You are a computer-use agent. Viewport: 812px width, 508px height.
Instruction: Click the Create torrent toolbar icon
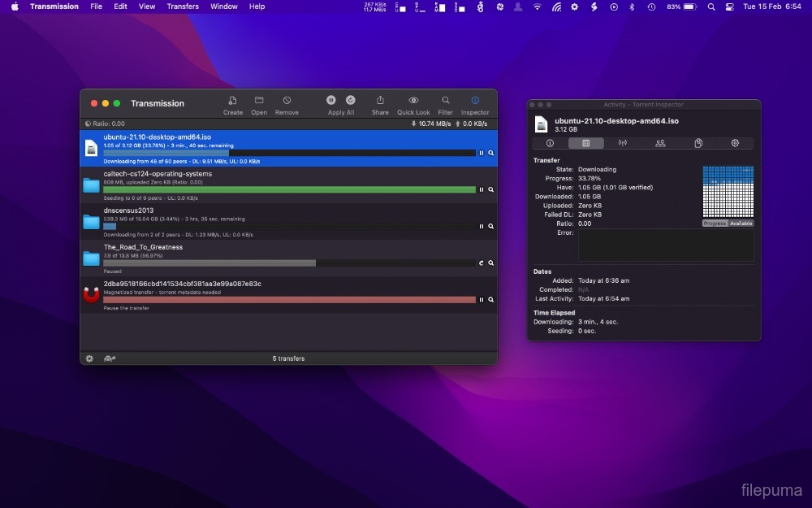232,100
